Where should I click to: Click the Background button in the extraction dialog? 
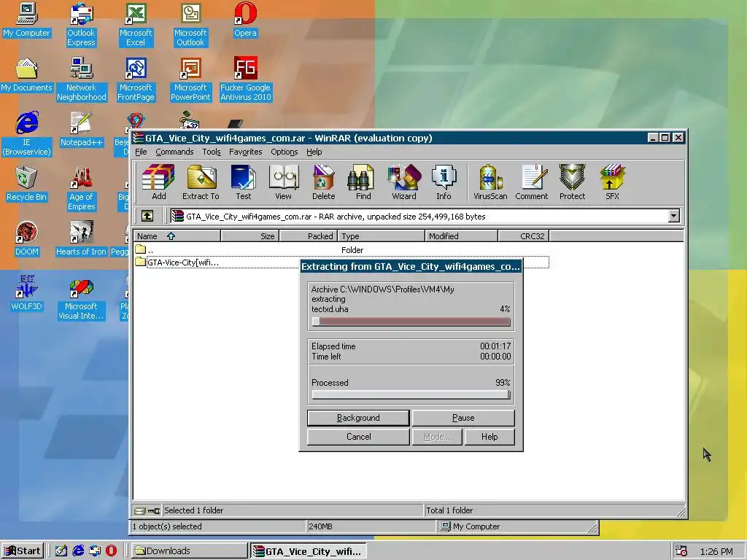(x=358, y=418)
